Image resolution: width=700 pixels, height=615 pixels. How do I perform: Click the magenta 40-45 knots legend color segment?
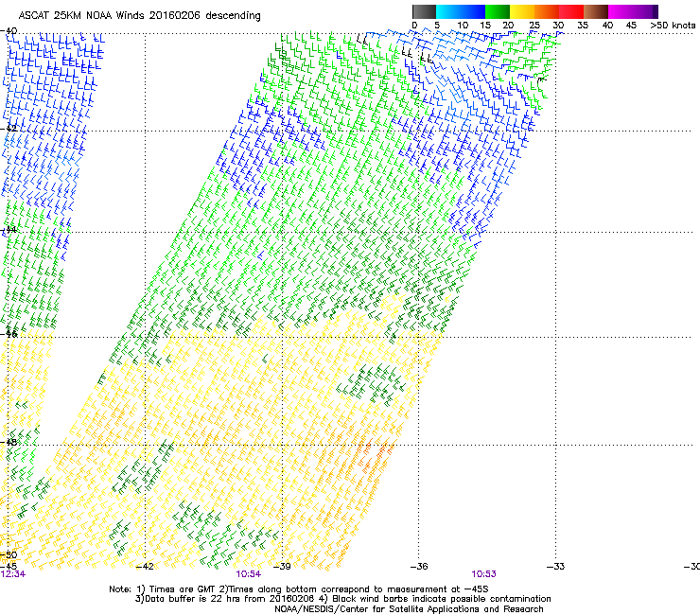[x=621, y=11]
